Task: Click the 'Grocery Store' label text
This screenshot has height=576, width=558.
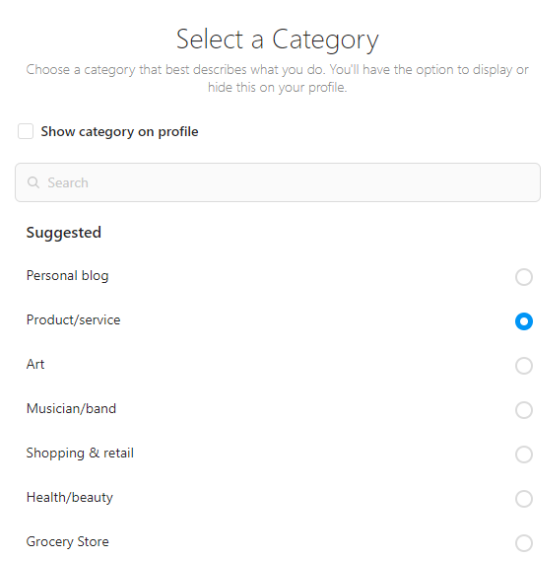Action: [68, 542]
